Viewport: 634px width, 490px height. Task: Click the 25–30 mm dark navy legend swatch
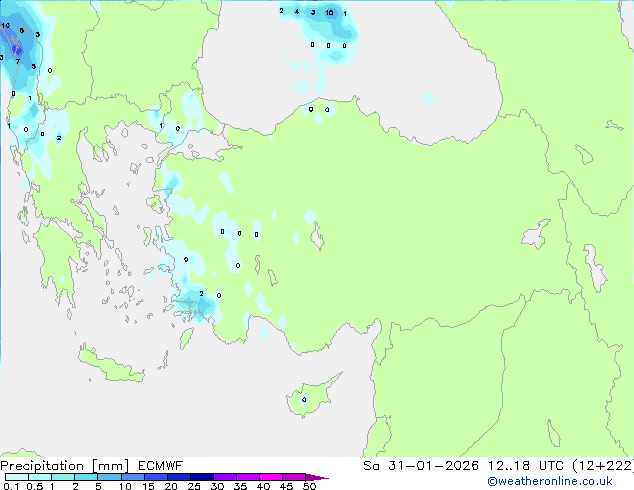(x=201, y=477)
